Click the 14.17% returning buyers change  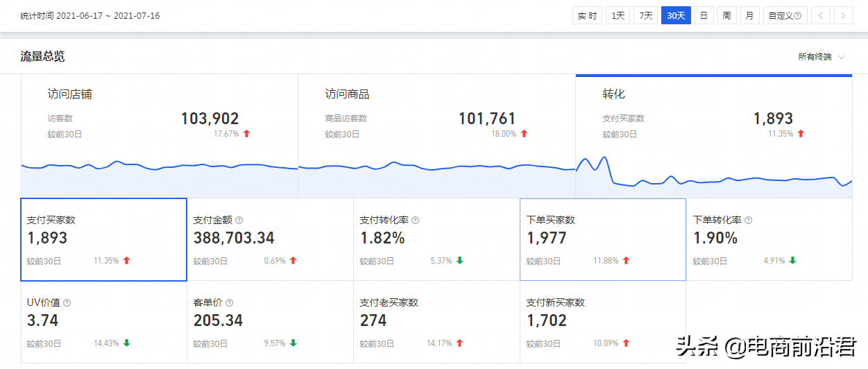click(439, 343)
